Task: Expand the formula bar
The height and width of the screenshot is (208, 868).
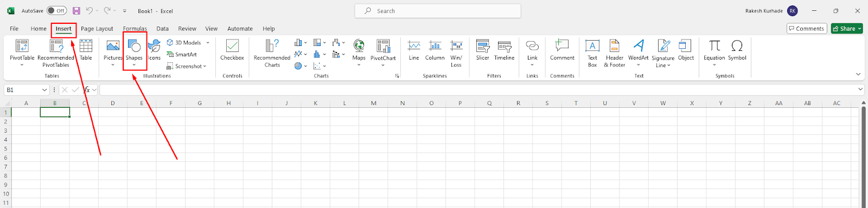Action: pos(860,89)
